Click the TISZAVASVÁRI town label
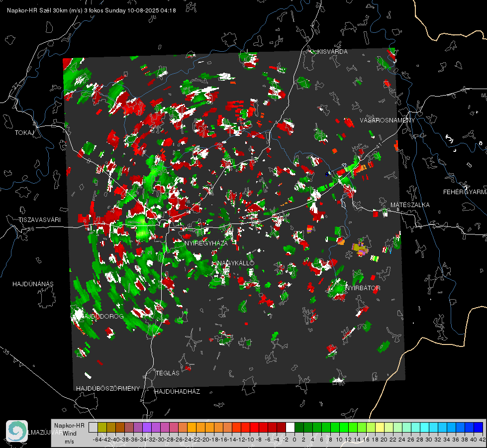Image resolution: width=487 pixels, height=448 pixels. [x=40, y=220]
